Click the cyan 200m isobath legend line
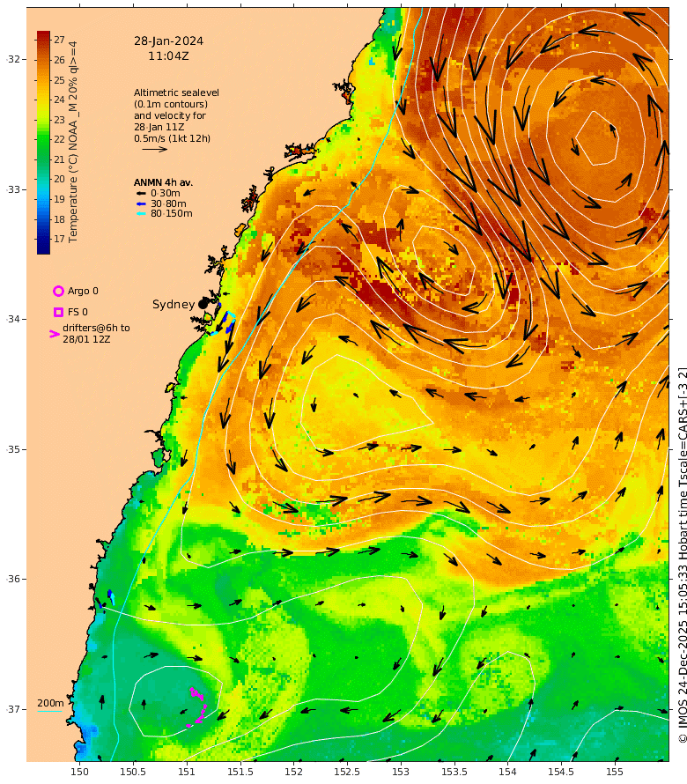687x784 pixels. coord(50,711)
